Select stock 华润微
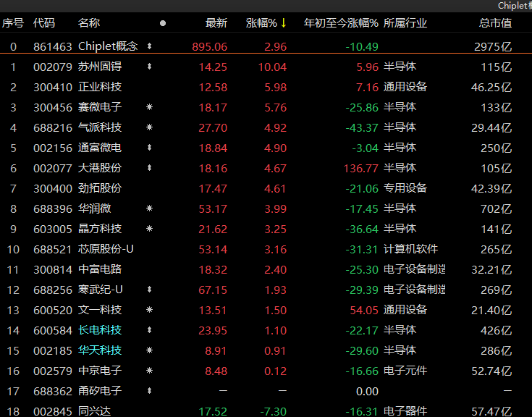This screenshot has height=417, width=532. coord(94,208)
